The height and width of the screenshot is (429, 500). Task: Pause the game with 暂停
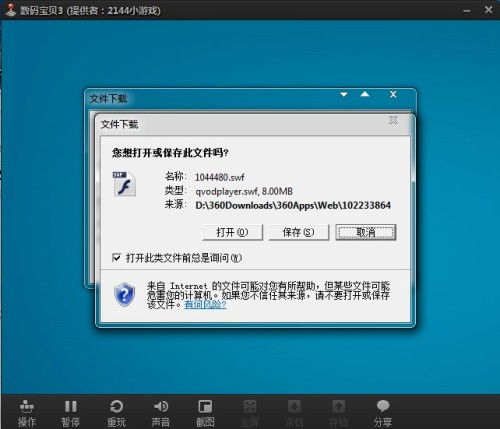point(71,413)
